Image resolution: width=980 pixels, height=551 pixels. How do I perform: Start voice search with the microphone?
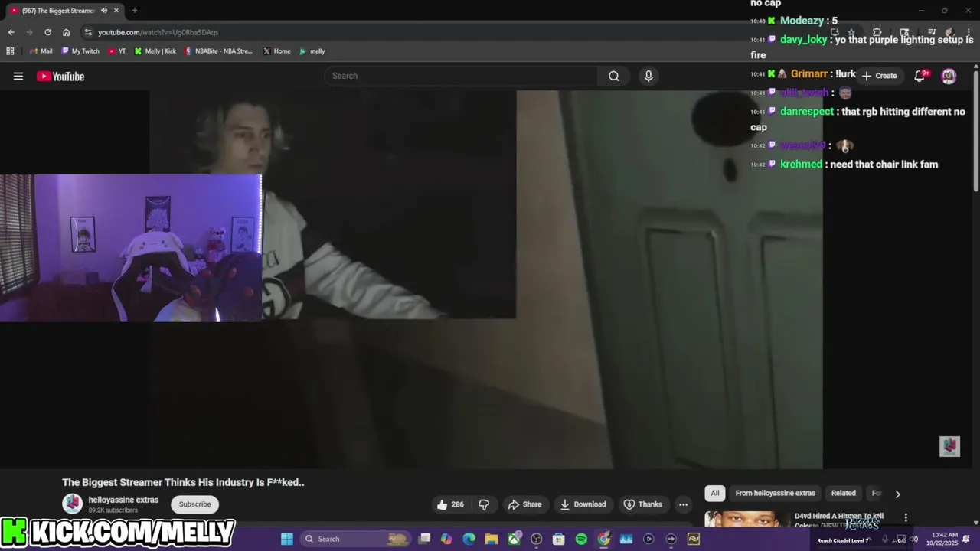[648, 76]
